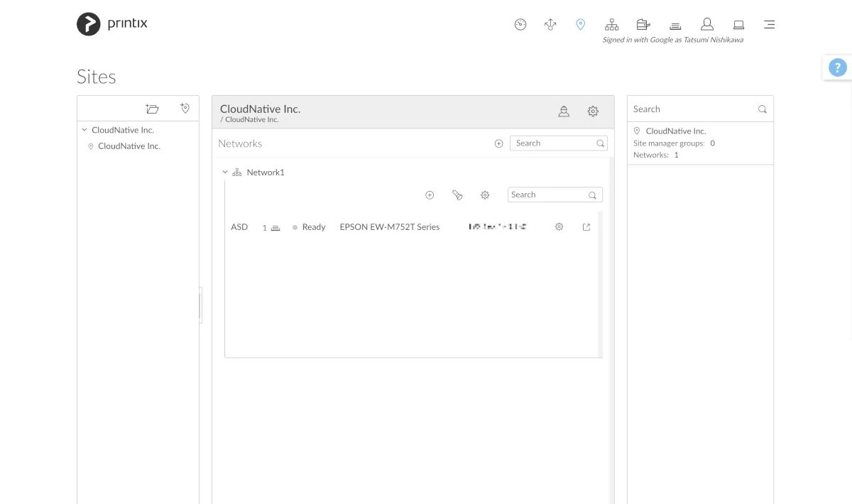
Task: Open settings gear for the ASD printer
Action: [559, 227]
